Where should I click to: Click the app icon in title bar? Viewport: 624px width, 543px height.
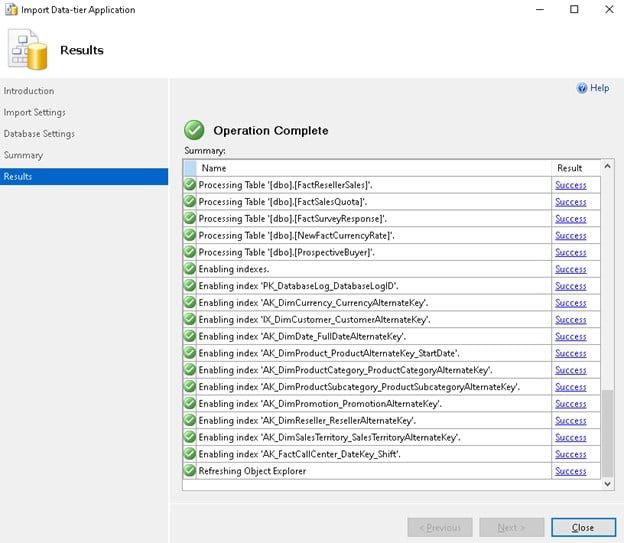point(11,10)
